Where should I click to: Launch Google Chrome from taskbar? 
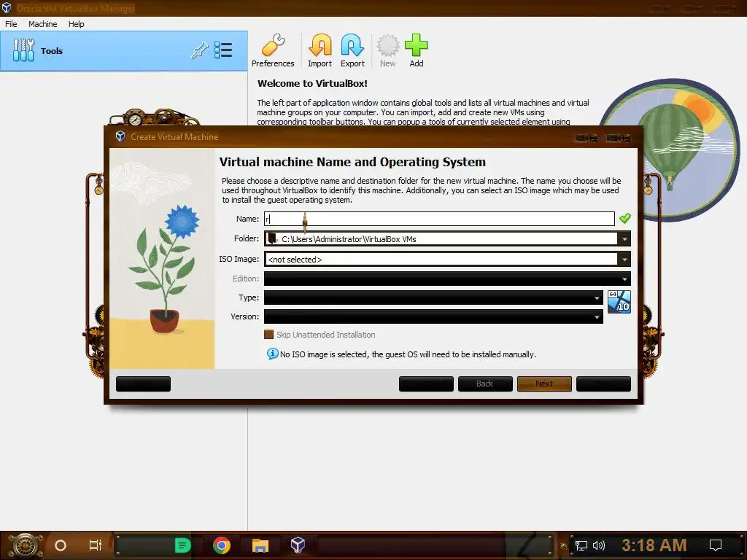click(x=222, y=545)
